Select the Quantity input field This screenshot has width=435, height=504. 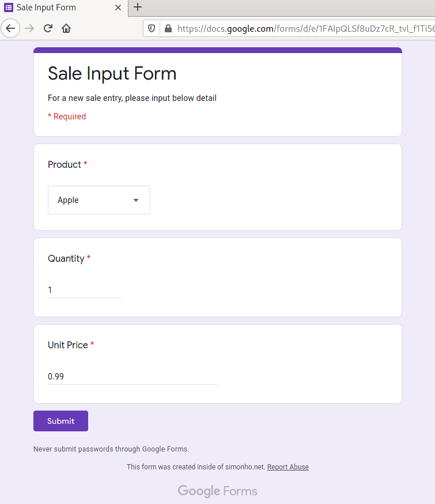84,290
